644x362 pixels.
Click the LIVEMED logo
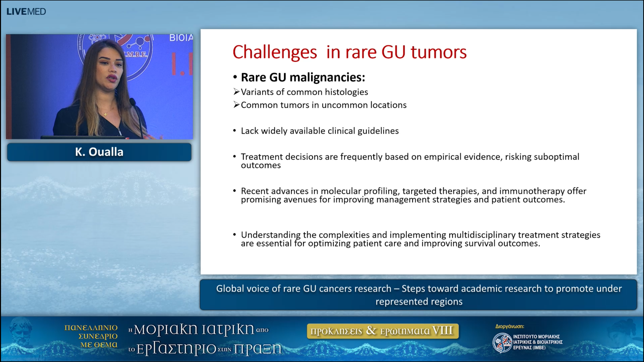point(26,12)
